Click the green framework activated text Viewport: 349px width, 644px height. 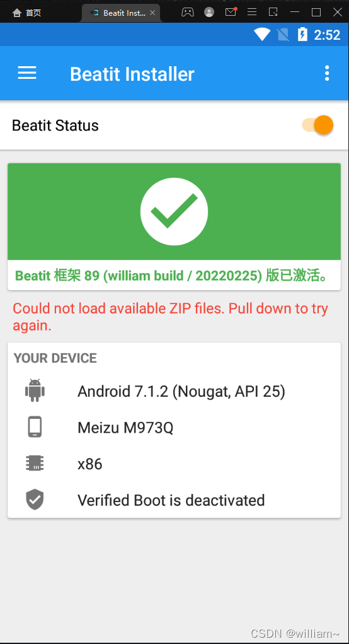coord(172,276)
